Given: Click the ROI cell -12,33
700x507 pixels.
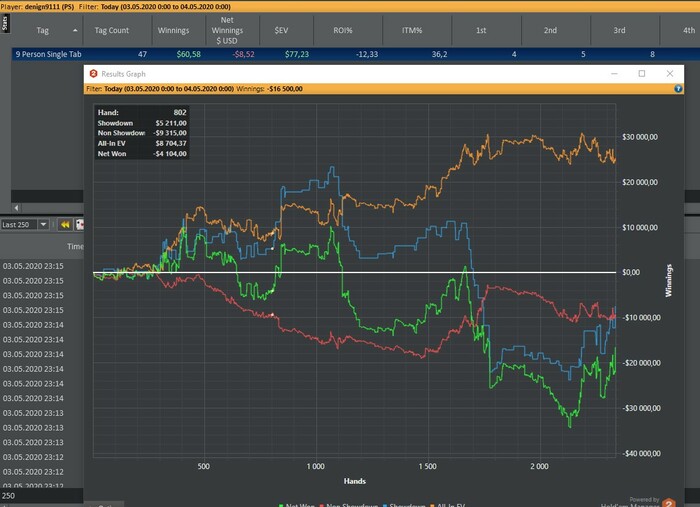Looking at the screenshot, I should 367,54.
